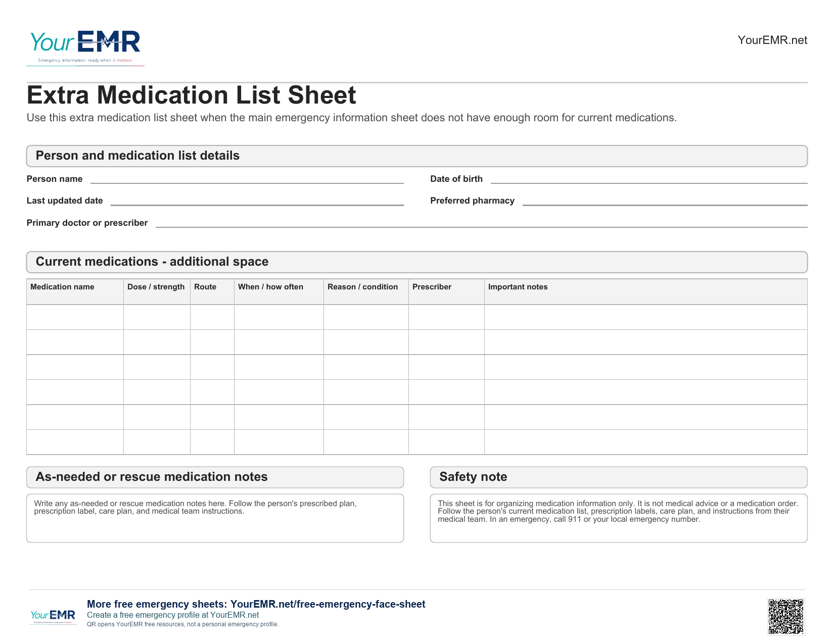Click the Last updated date field
The image size is (834, 644).
coord(257,201)
